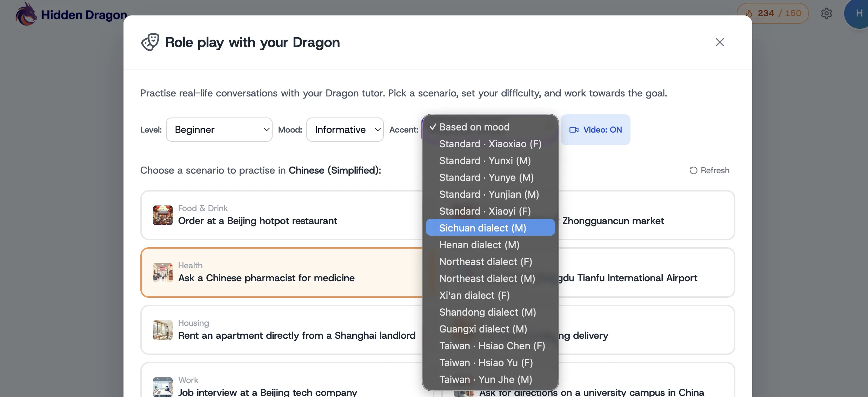Screen dimensions: 868x397
Task: Select Taiwan · Hsiao Chen (F) voice
Action: [492, 346]
